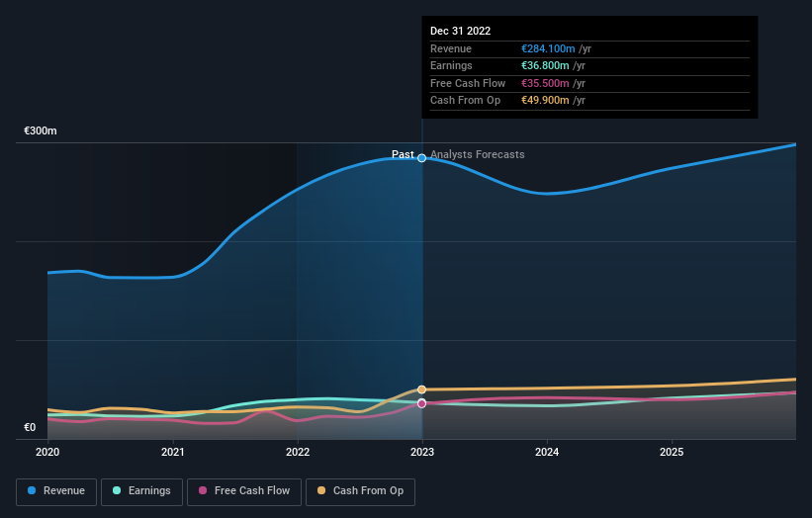Click the €284.100m revenue value
The height and width of the screenshot is (518, 812).
[548, 48]
